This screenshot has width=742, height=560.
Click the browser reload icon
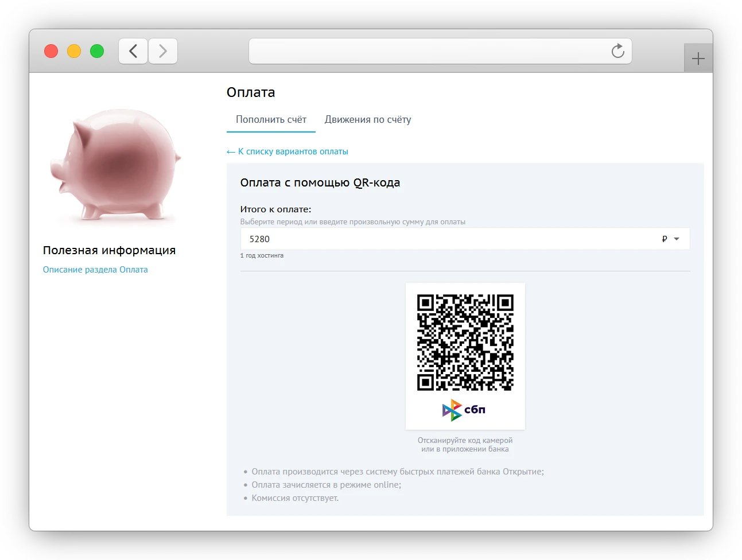617,51
